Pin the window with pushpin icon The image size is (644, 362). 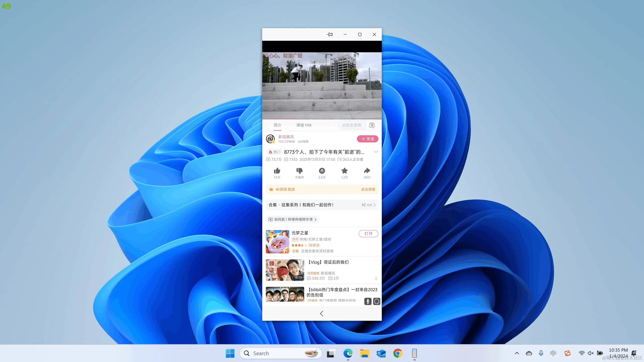330,34
